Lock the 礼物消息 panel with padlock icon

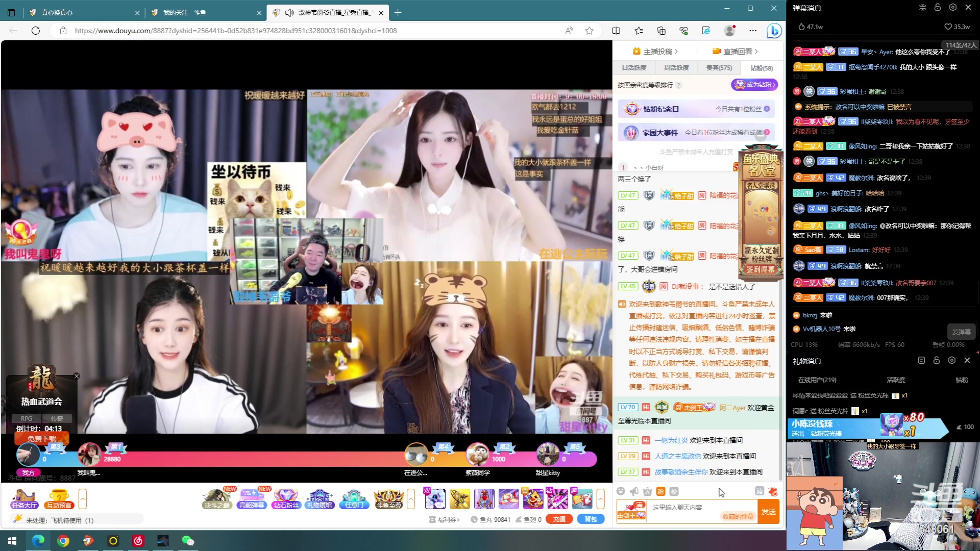pos(937,360)
